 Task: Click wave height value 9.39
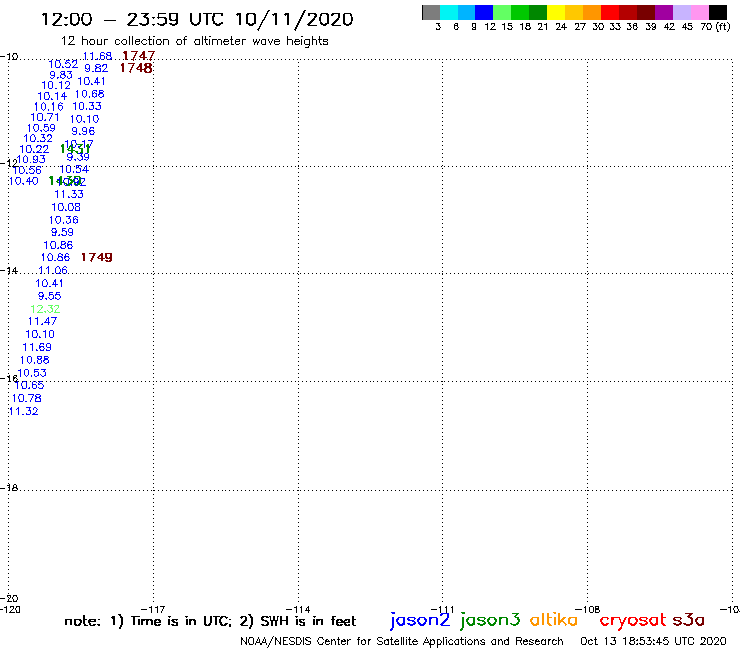78,157
